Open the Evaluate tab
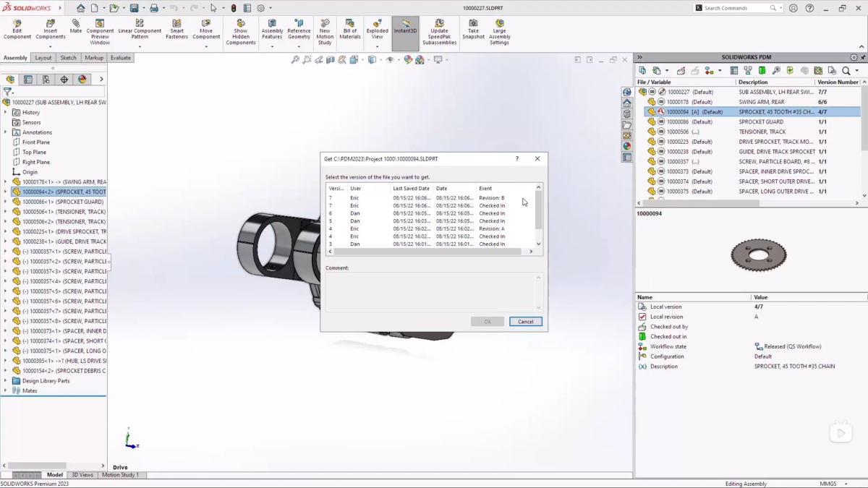The width and height of the screenshot is (868, 488). click(121, 58)
